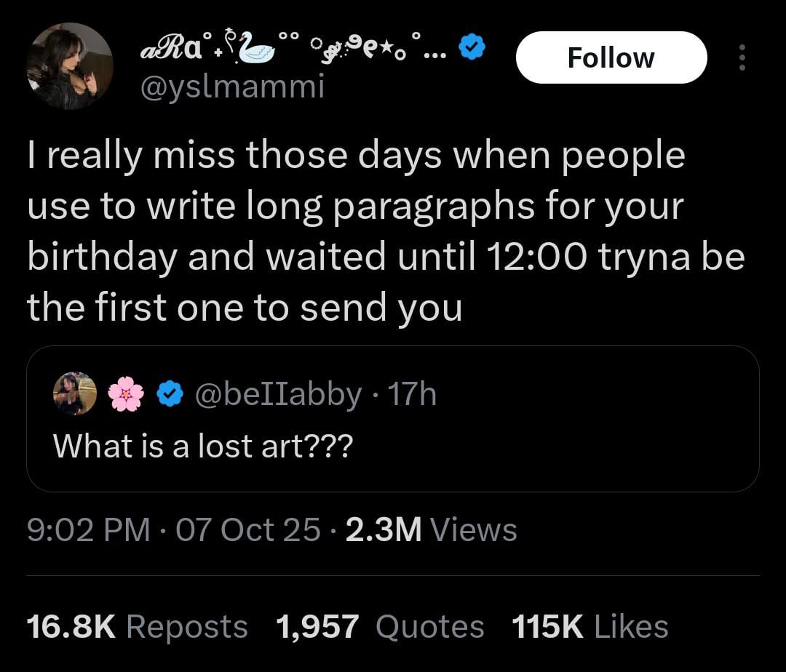The width and height of the screenshot is (786, 672).
Task: Click the verified badge in the quoted tweet
Action: tap(170, 394)
